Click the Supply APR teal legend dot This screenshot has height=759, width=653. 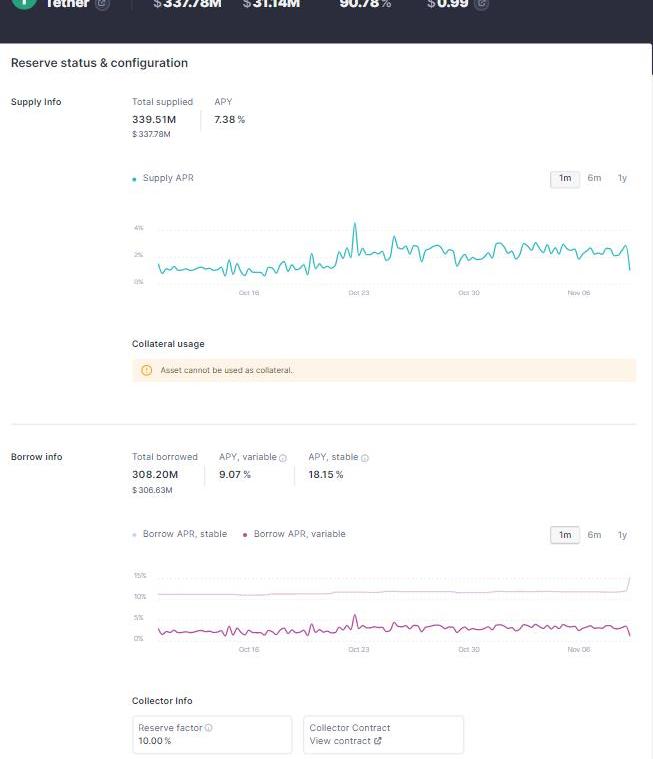(x=135, y=179)
